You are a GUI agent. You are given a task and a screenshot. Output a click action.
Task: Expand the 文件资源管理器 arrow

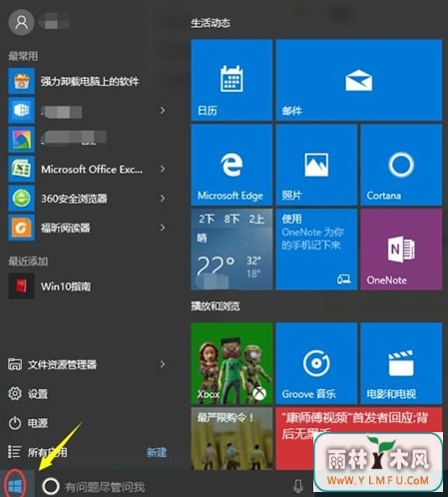pyautogui.click(x=163, y=364)
